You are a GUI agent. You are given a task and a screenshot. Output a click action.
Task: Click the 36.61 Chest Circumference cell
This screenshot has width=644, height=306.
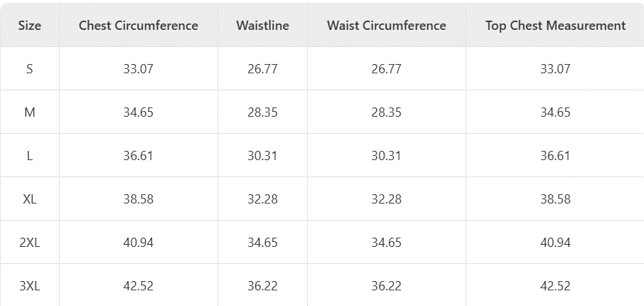click(139, 155)
